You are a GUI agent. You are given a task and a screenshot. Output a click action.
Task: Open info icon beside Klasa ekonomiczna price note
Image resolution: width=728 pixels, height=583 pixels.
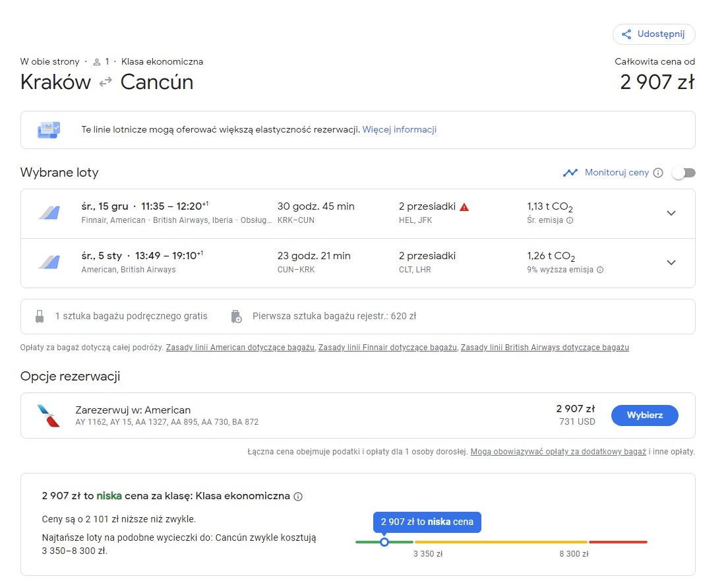[x=298, y=497]
